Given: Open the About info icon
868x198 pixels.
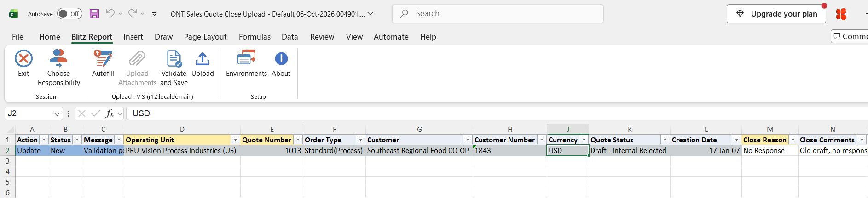Looking at the screenshot, I should (x=281, y=59).
